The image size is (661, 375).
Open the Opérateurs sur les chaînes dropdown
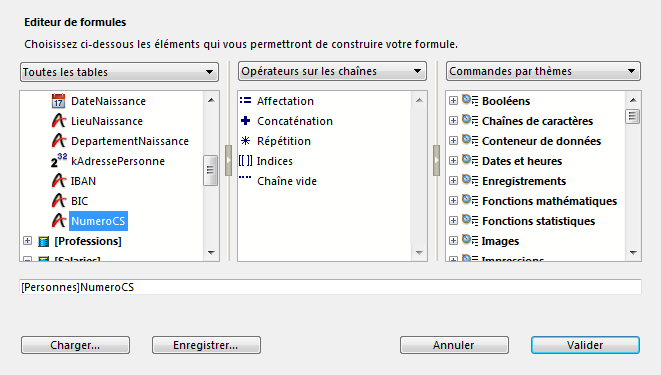point(332,71)
